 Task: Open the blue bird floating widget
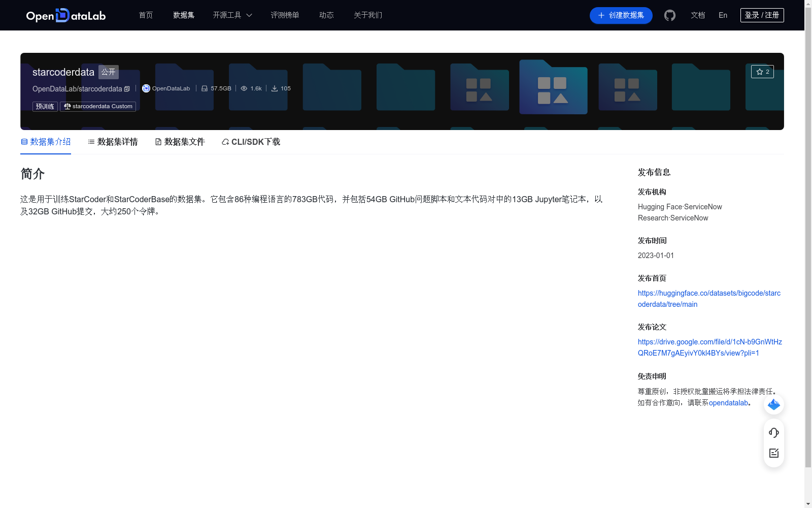(x=774, y=404)
